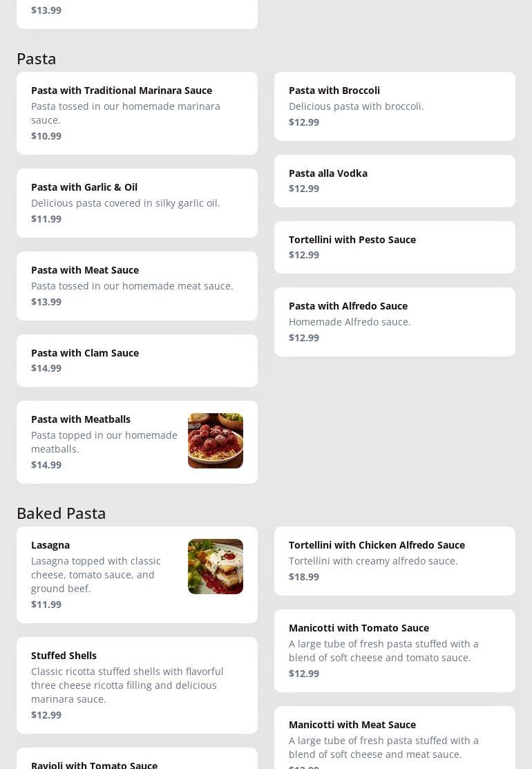This screenshot has height=769, width=532.
Task: Choose Pasta with Broccoli item
Action: 395,106
